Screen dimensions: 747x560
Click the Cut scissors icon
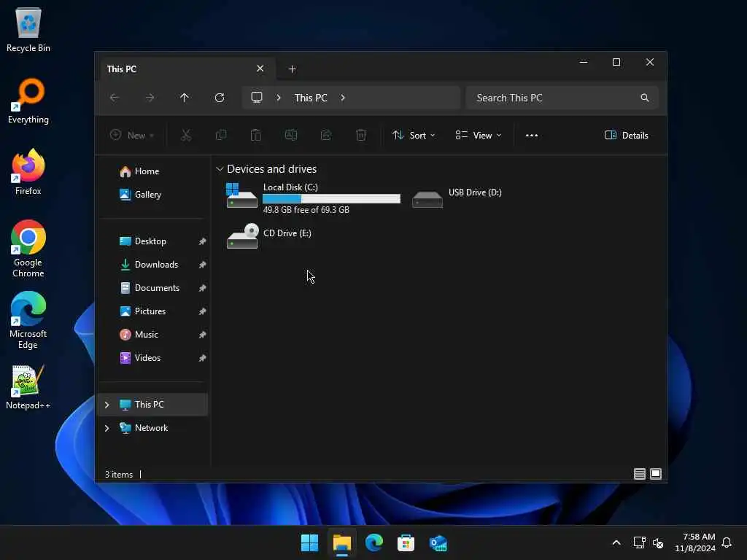click(186, 135)
